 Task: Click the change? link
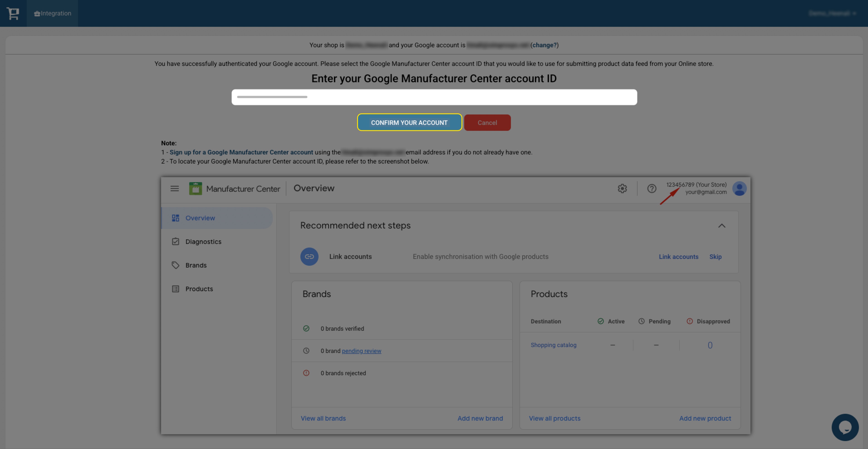click(x=544, y=45)
